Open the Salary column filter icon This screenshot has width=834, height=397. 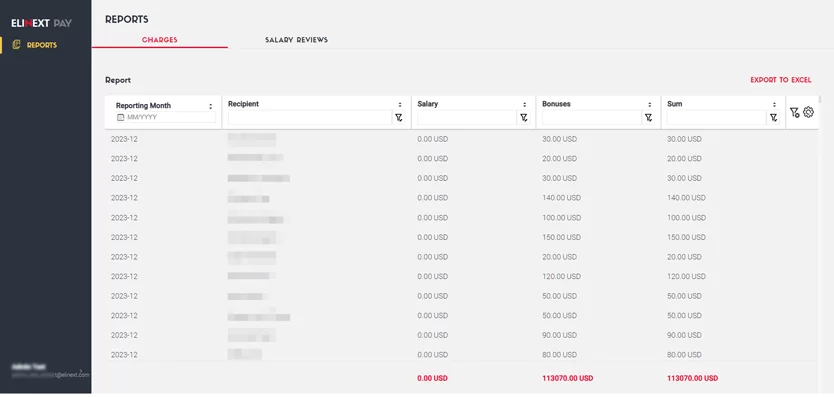[524, 118]
